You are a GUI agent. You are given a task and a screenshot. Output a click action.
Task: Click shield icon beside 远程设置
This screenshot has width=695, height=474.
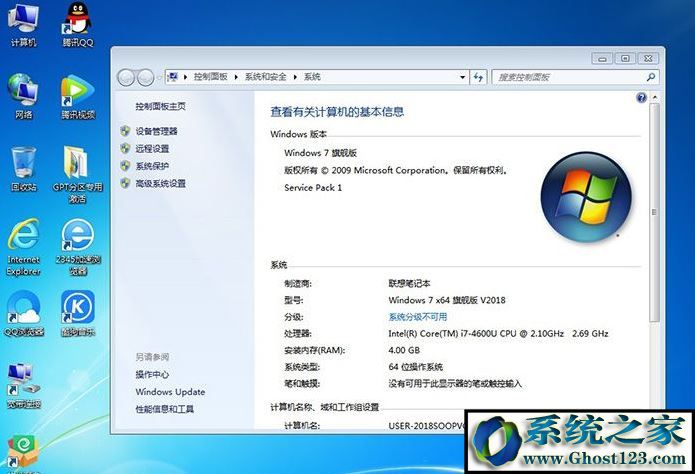125,148
